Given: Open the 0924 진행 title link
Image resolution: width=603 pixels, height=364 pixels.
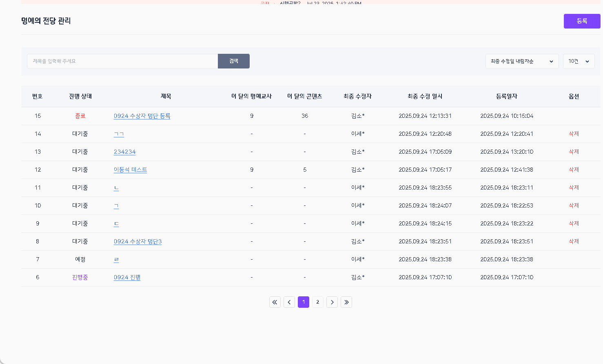Looking at the screenshot, I should [x=127, y=278].
